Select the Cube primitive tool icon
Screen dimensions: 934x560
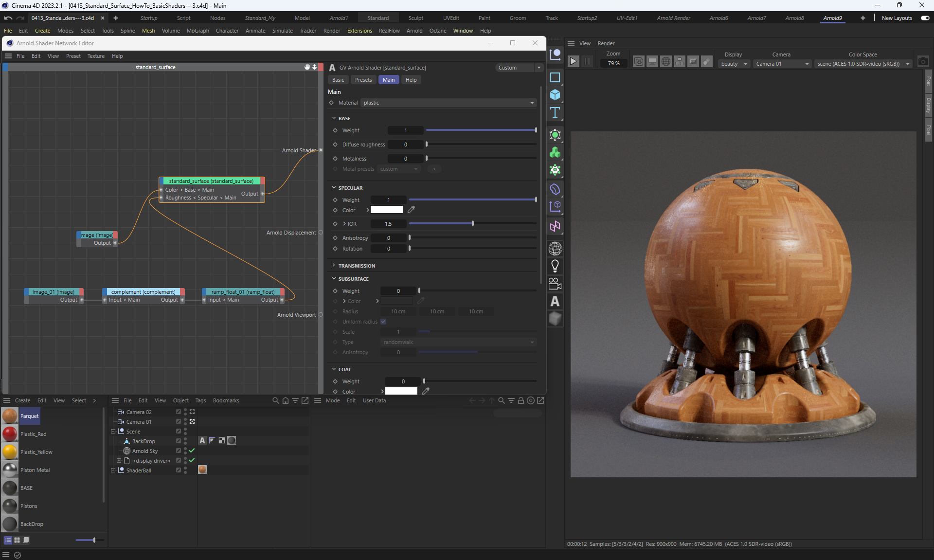pyautogui.click(x=555, y=95)
